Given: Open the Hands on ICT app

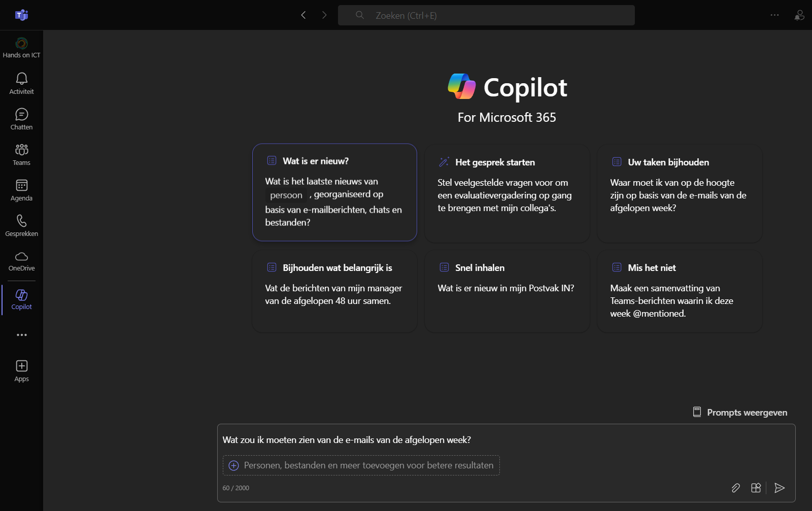Looking at the screenshot, I should point(21,48).
